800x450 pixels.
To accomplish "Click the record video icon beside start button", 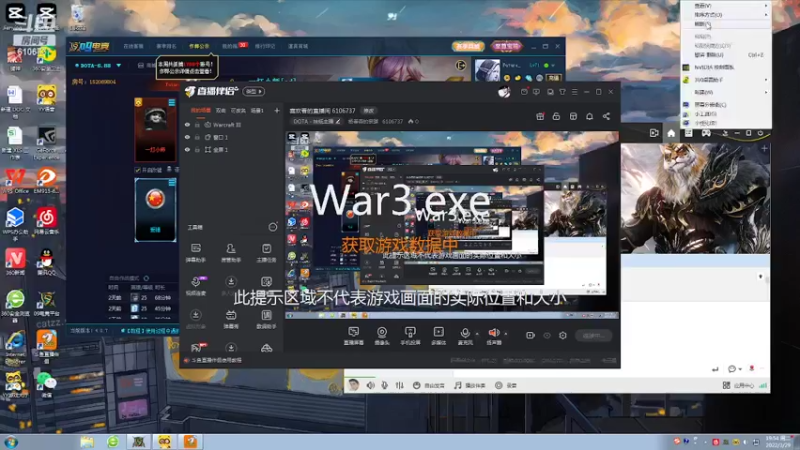I will coord(530,335).
